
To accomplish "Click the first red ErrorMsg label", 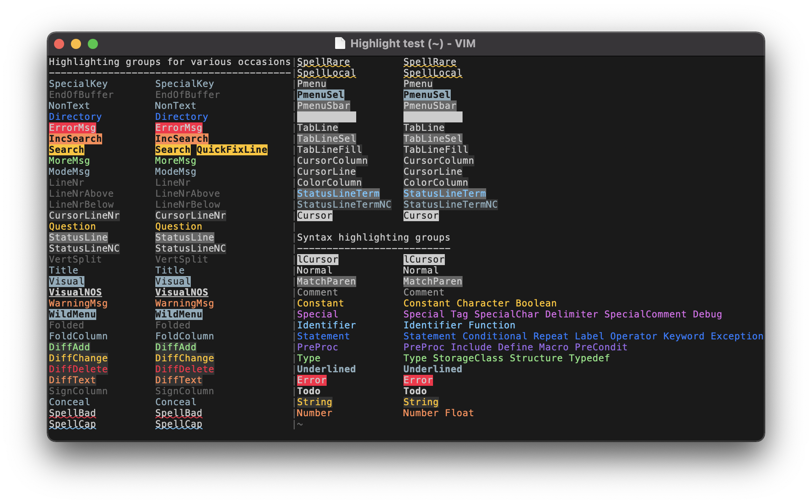I will click(73, 128).
